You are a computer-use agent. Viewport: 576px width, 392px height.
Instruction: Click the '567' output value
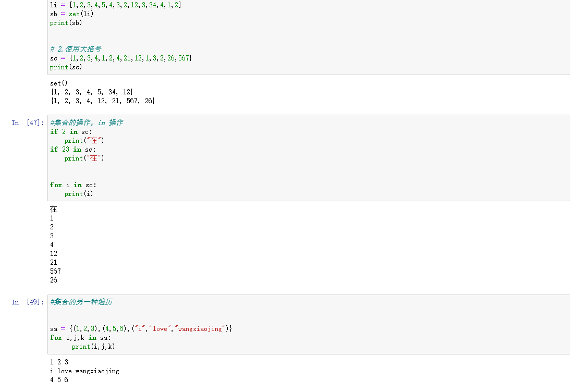55,272
